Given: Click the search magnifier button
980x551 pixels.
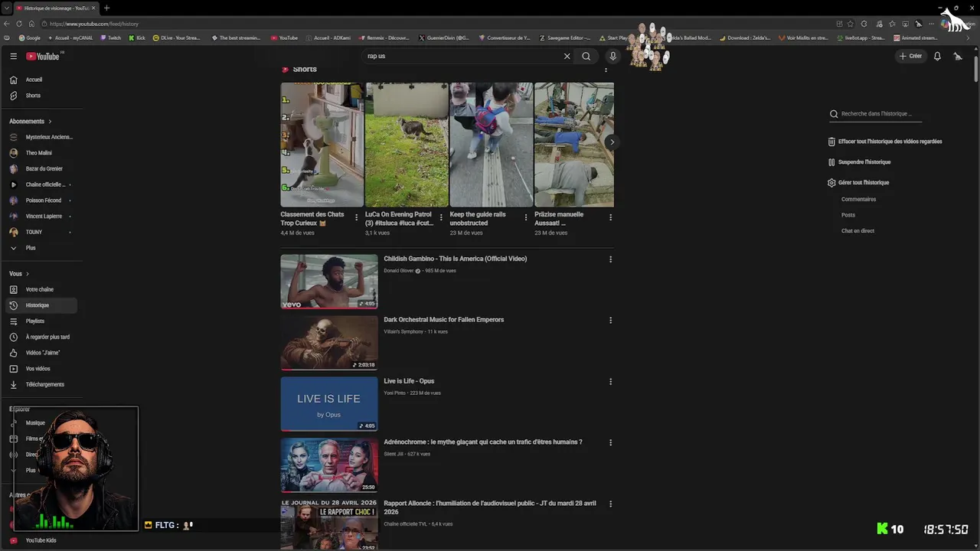Looking at the screenshot, I should coord(586,56).
